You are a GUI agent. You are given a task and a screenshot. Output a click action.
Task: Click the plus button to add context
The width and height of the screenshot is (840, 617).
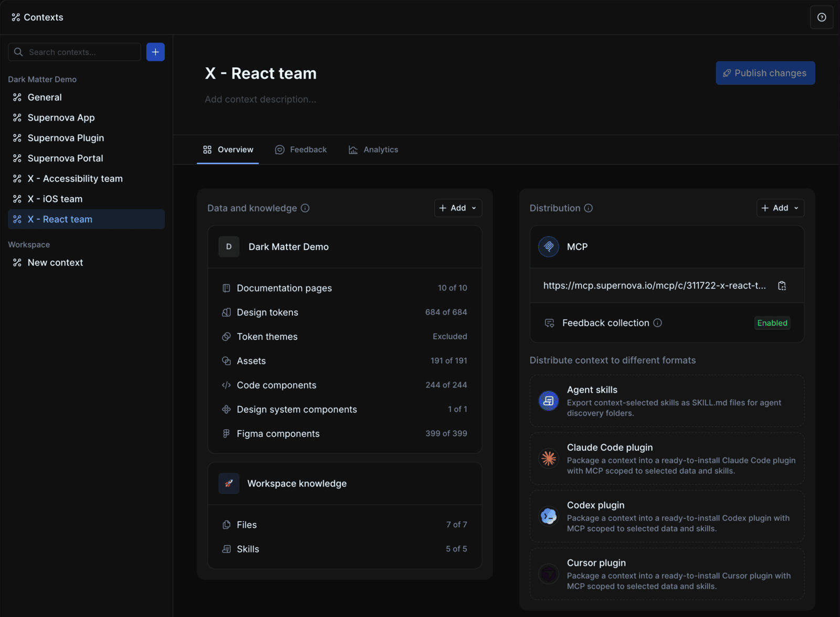(x=155, y=52)
